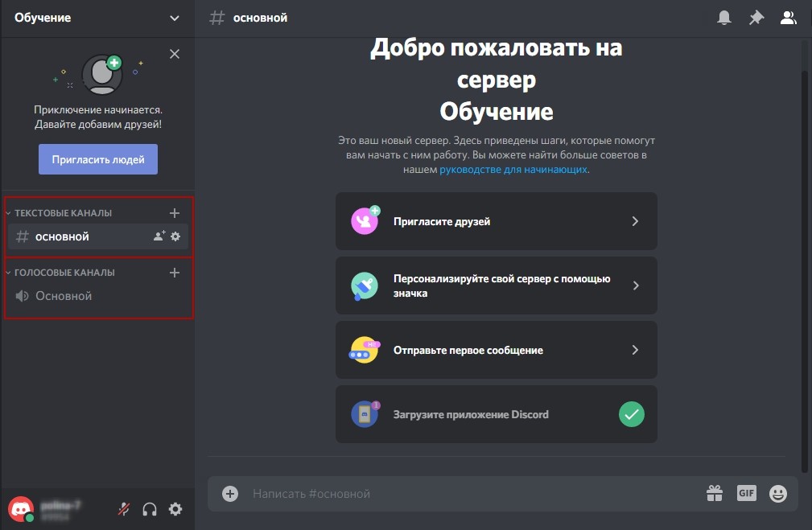The width and height of the screenshot is (812, 530).
Task: Show pinned messages
Action: tap(756, 18)
